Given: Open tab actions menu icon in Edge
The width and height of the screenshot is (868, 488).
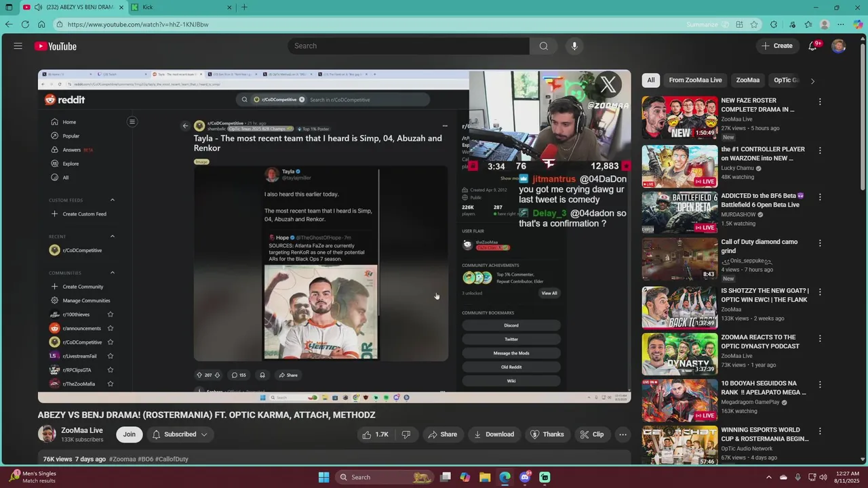Looking at the screenshot, I should (9, 7).
